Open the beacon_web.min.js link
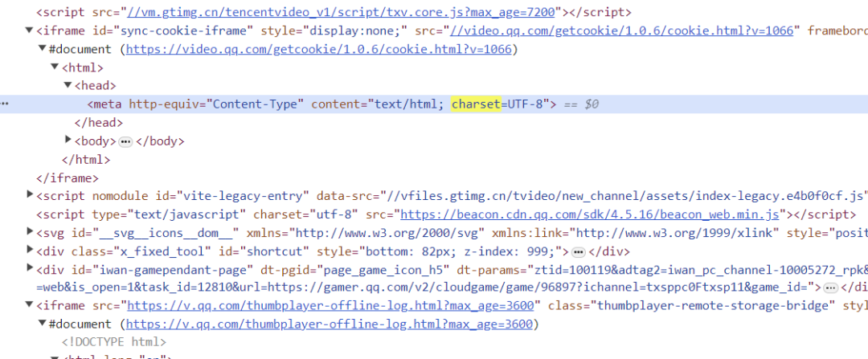868x359 pixels. [590, 214]
